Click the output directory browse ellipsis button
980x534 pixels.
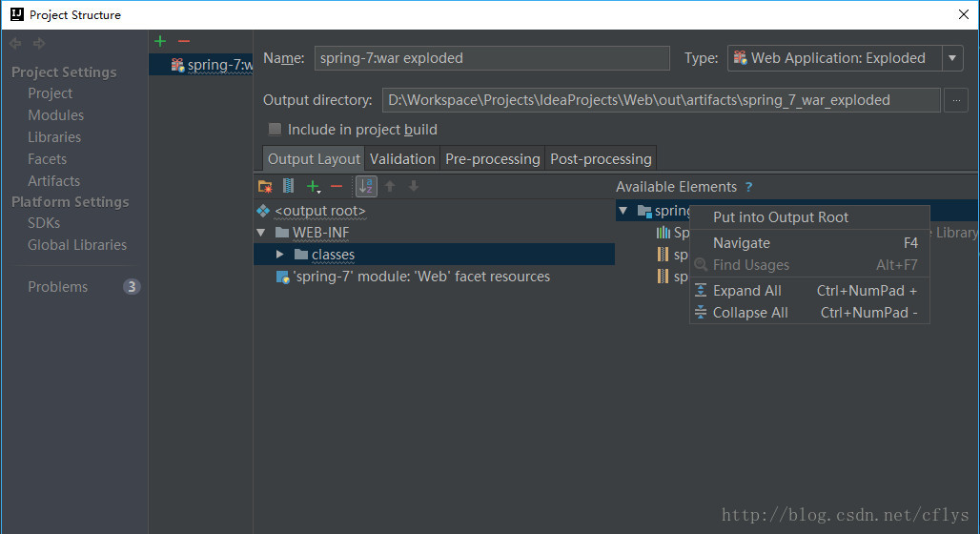(955, 100)
